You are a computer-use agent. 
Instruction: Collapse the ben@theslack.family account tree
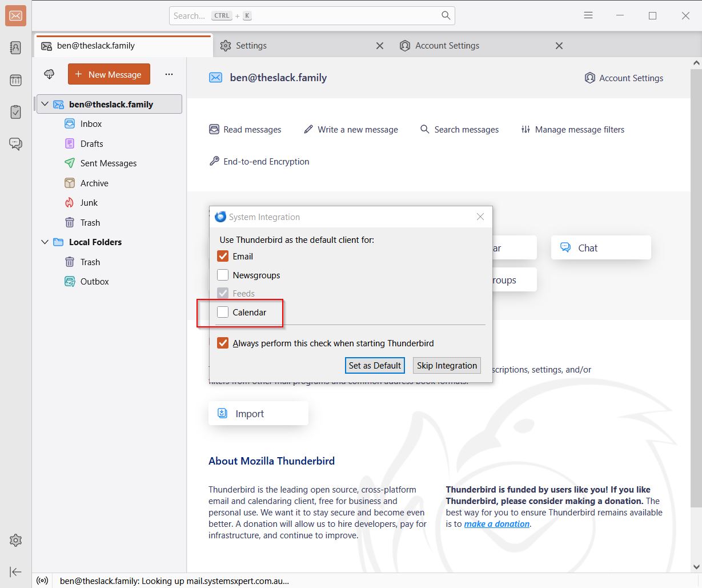(x=45, y=104)
